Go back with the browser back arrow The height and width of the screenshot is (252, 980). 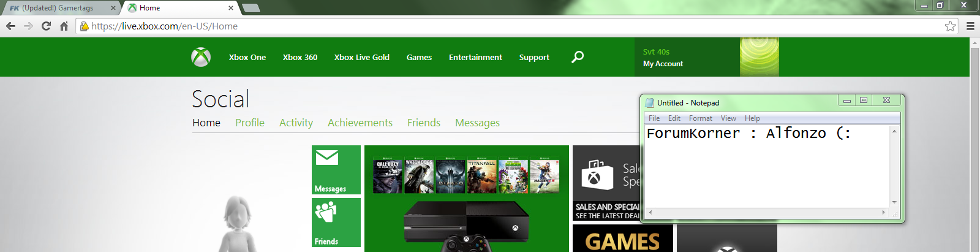(x=10, y=26)
